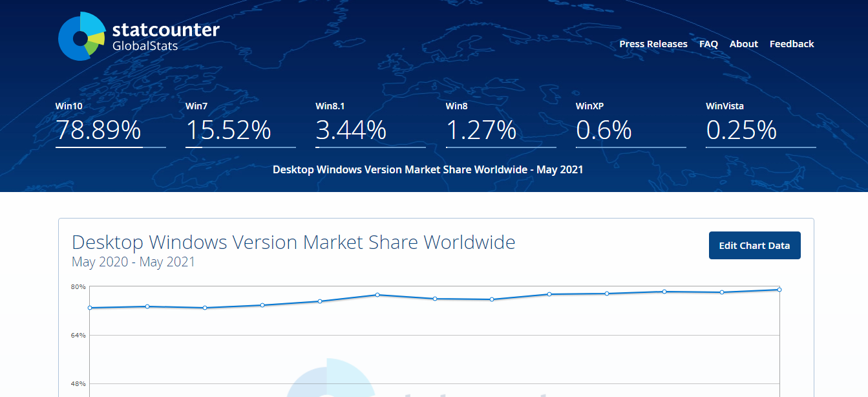Select the Win8 label
Viewport: 868px width, 397px height.
point(456,106)
